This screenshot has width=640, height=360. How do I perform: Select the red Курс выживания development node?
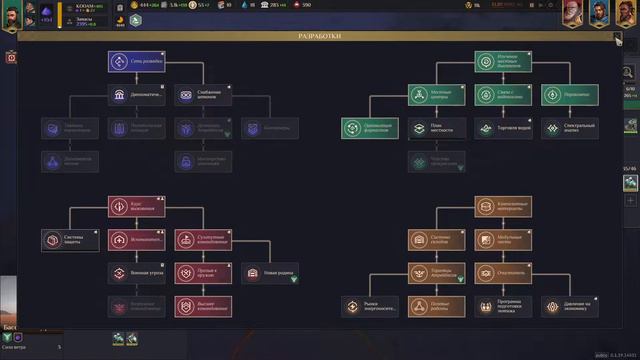136,207
